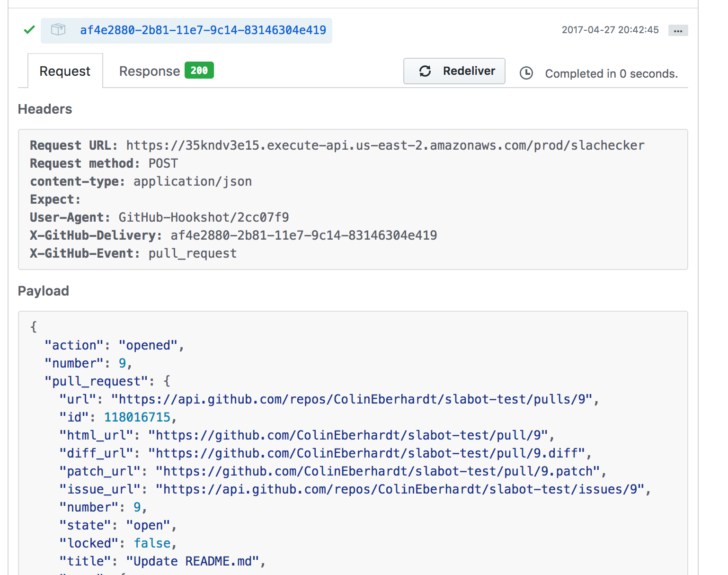Image resolution: width=728 pixels, height=575 pixels.
Task: Click the sync arrows icon in Redeliver
Action: point(425,71)
